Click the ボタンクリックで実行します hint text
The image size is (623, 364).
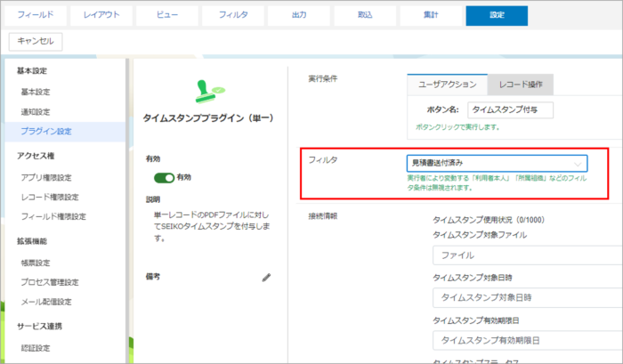[x=457, y=127]
